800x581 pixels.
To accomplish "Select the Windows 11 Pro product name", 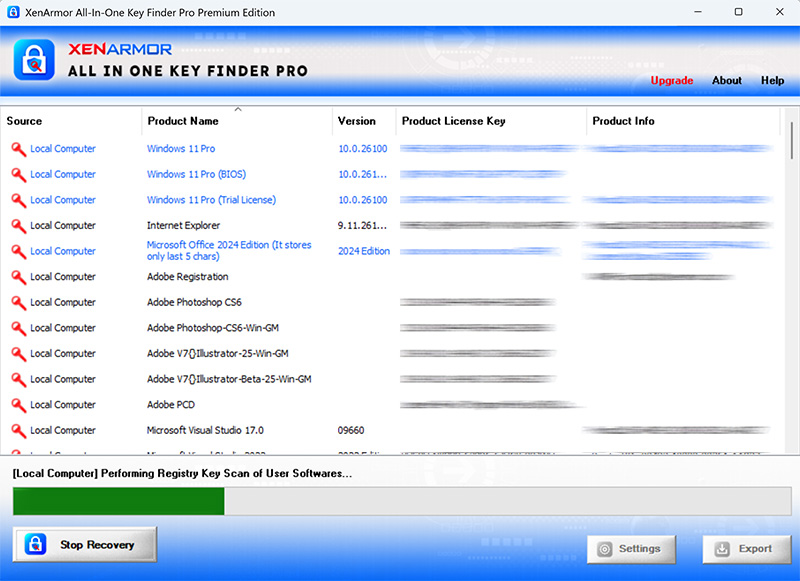I will [181, 149].
